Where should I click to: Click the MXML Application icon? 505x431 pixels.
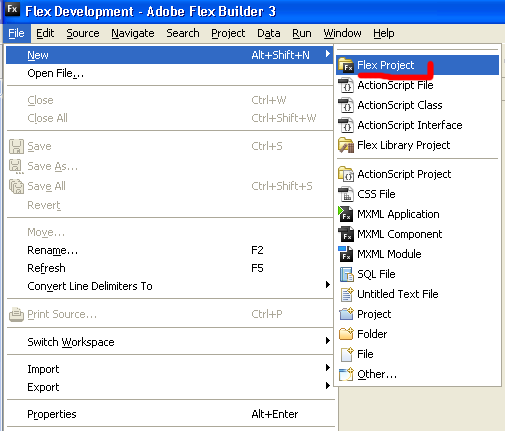[346, 214]
